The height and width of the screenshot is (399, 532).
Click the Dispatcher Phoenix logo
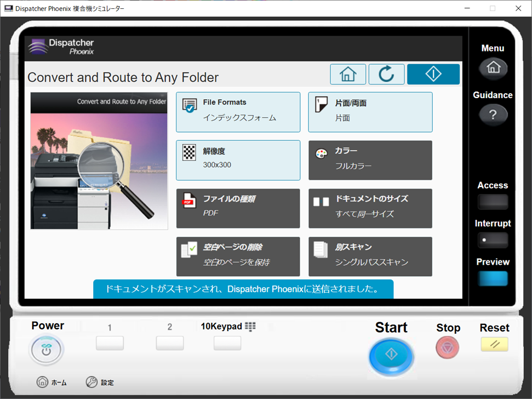(61, 47)
